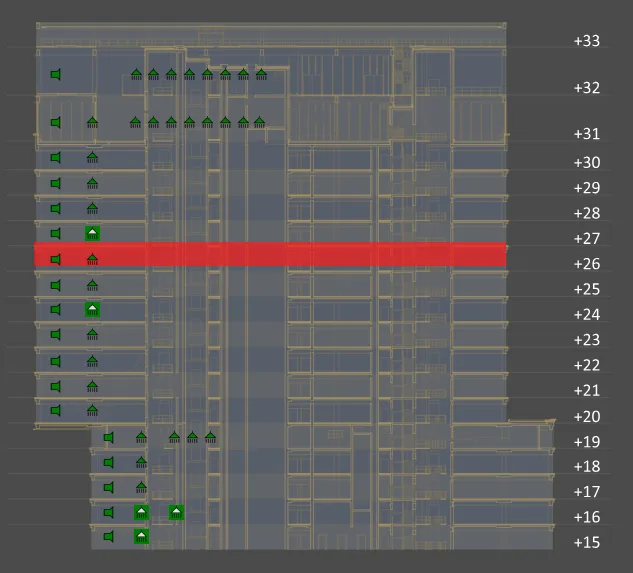Click the speaker icon on floor +32
This screenshot has height=573, width=633.
pos(56,74)
